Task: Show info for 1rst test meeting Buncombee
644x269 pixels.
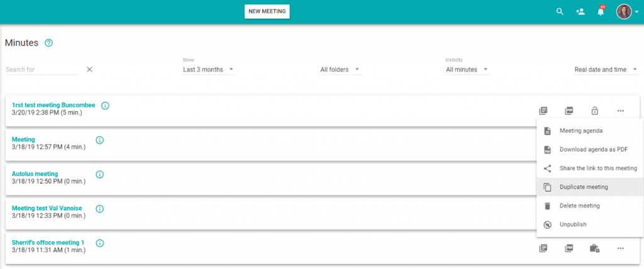Action: pyautogui.click(x=105, y=106)
